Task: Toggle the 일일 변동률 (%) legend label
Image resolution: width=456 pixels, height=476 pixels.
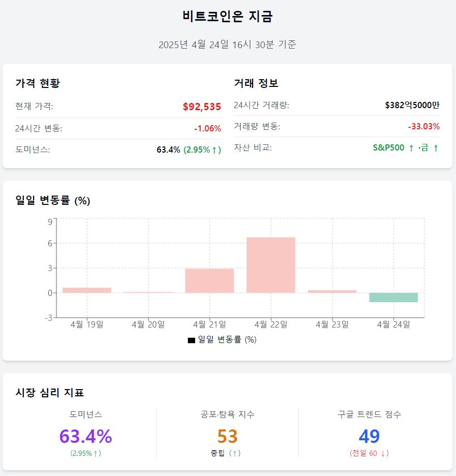Action: click(227, 340)
